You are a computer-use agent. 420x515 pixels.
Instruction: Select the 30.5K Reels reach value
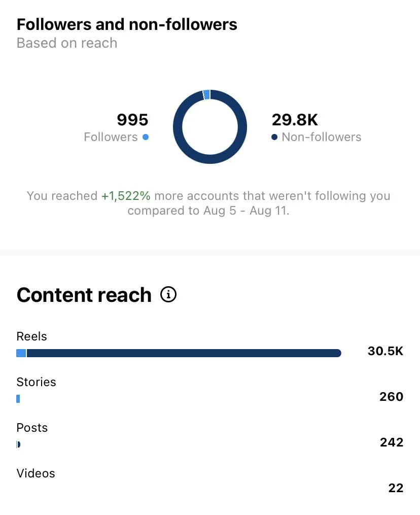(x=386, y=351)
